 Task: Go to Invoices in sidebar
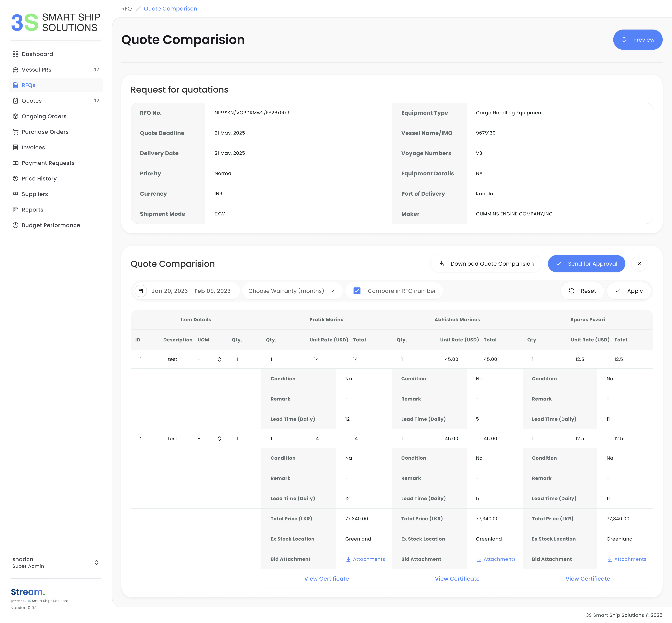[x=33, y=147]
